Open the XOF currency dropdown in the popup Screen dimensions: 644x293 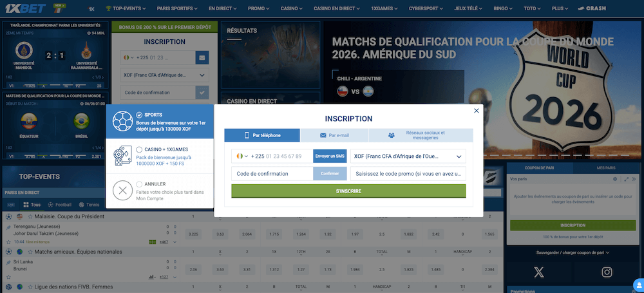pyautogui.click(x=408, y=156)
